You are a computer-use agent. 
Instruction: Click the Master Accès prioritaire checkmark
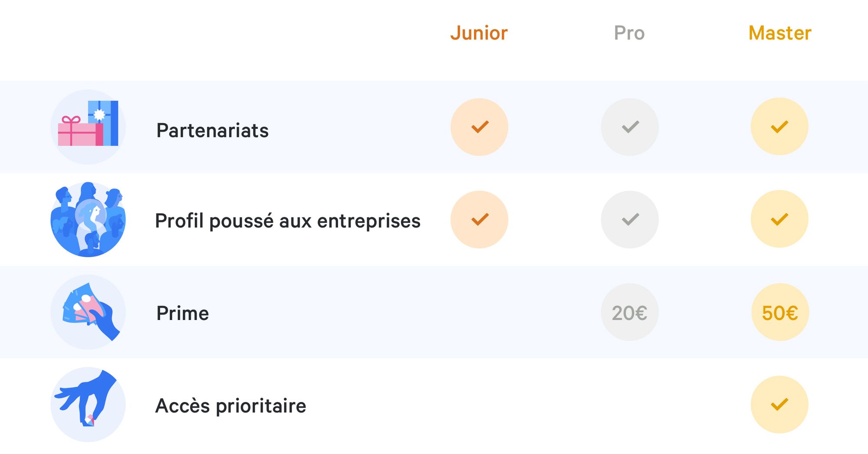coord(779,405)
